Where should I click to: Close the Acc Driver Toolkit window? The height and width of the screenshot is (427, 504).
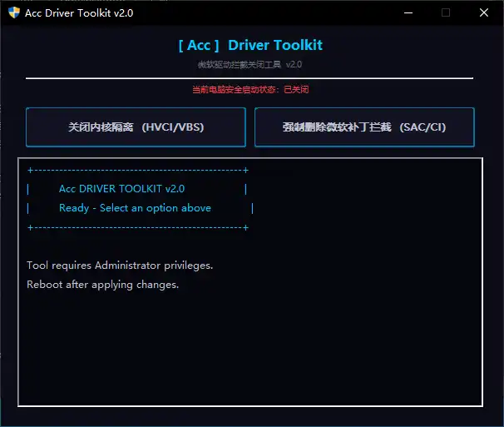click(484, 12)
